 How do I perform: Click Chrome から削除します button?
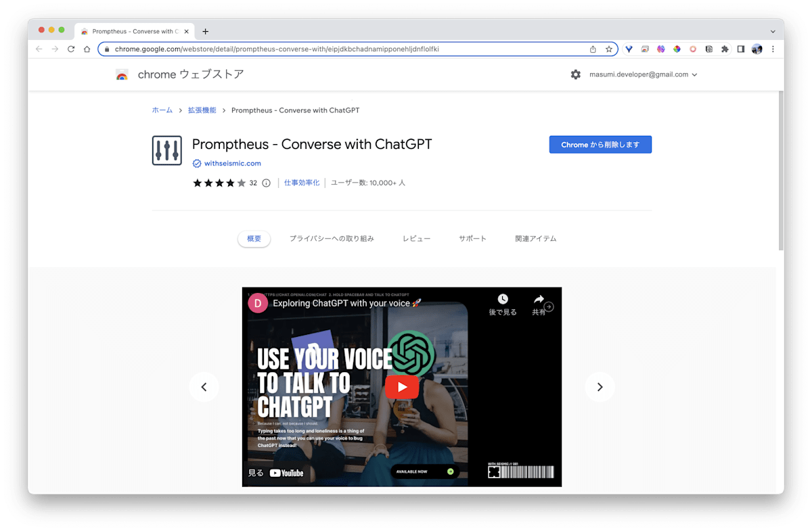pyautogui.click(x=600, y=145)
